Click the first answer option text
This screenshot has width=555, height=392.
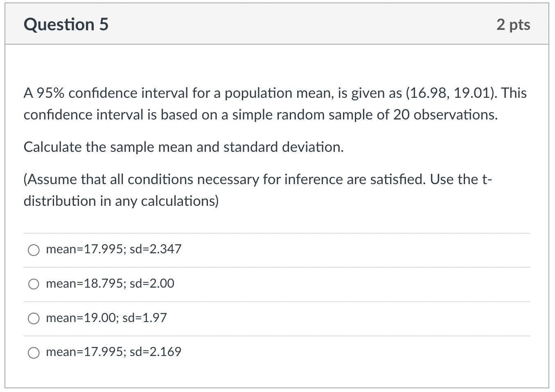click(x=114, y=249)
